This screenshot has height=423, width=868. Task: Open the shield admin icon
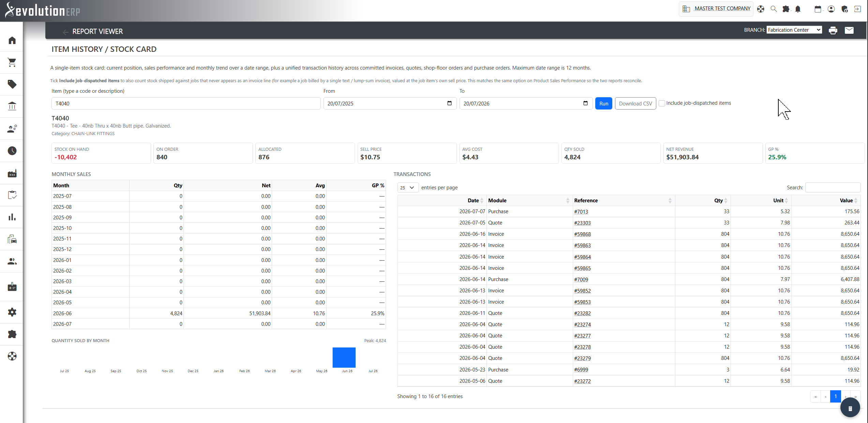(x=844, y=9)
